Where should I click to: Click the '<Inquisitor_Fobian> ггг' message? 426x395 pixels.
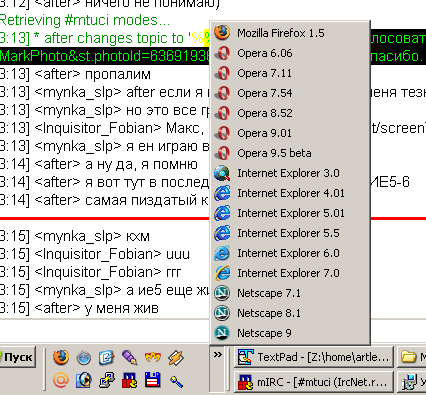pyautogui.click(x=90, y=272)
